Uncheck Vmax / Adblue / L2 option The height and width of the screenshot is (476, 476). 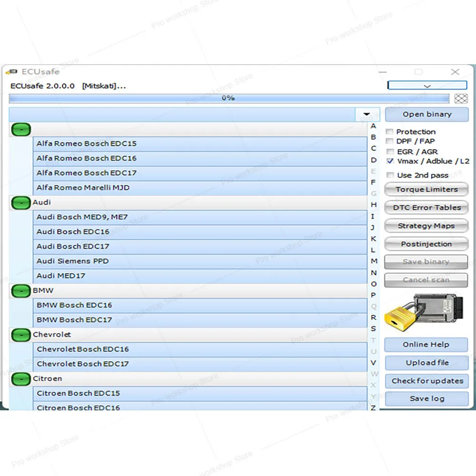(x=390, y=161)
